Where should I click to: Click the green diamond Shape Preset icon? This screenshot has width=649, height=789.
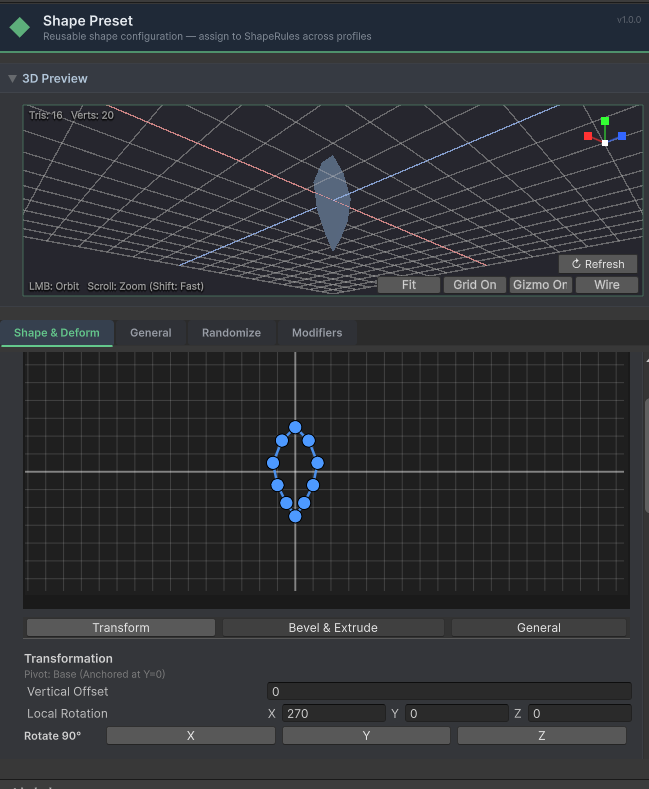click(19, 27)
